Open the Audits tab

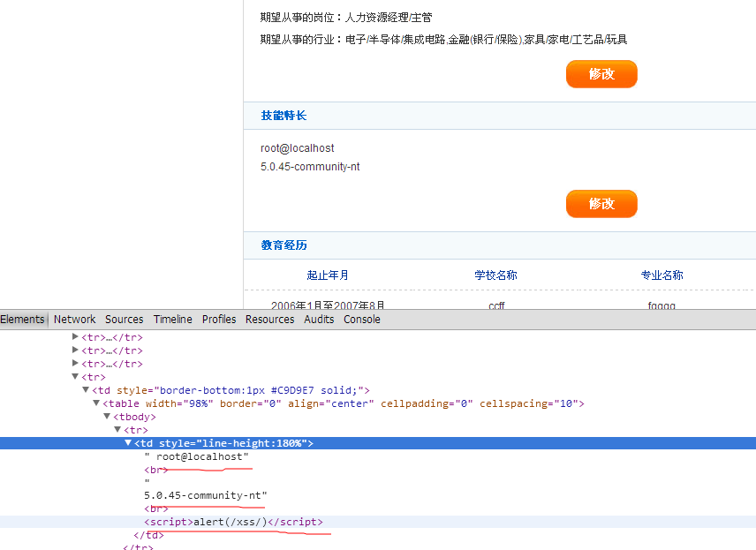pos(319,319)
